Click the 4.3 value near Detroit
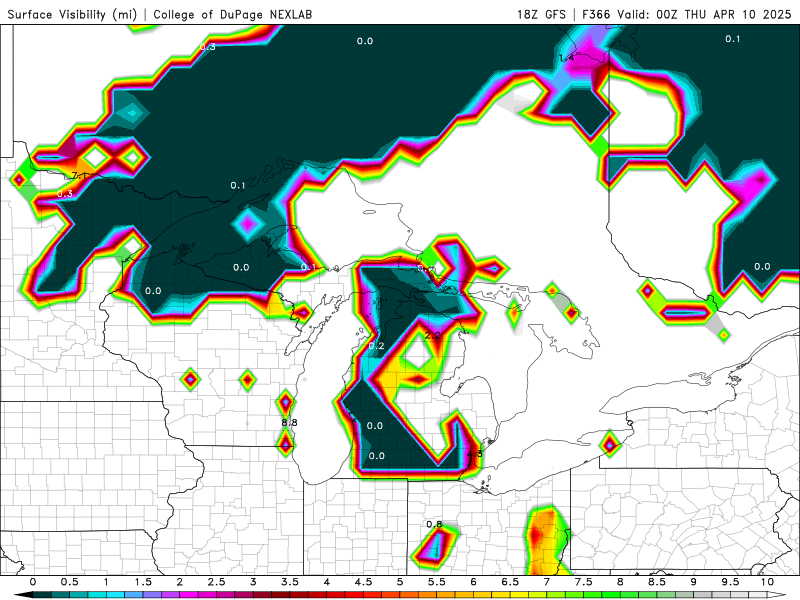 click(474, 454)
